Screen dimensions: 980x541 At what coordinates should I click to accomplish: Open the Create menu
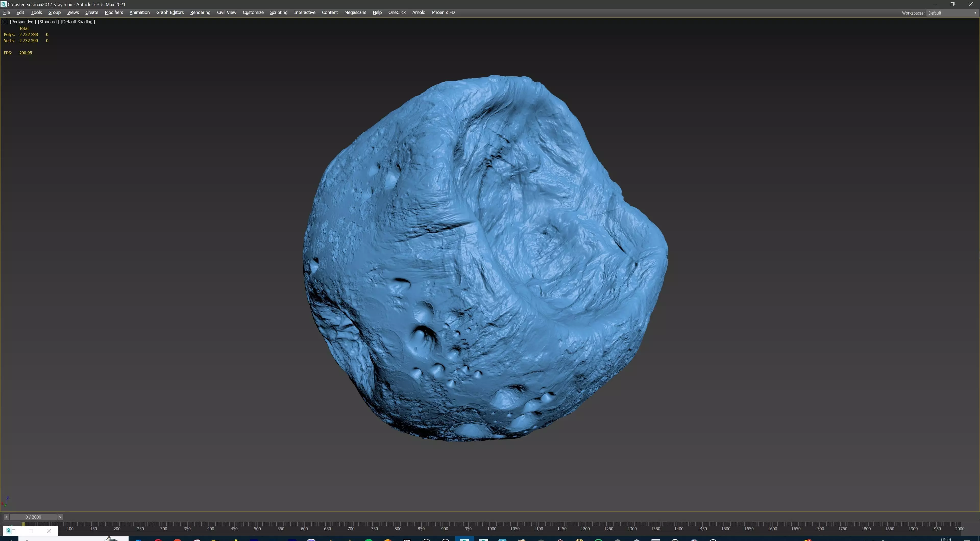92,13
